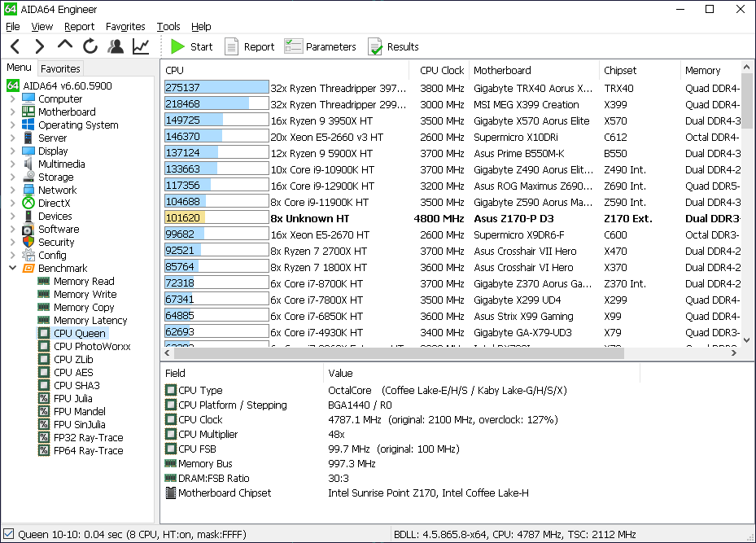The image size is (756, 543).
Task: Toggle the status bar Queen checkbox
Action: (9, 534)
